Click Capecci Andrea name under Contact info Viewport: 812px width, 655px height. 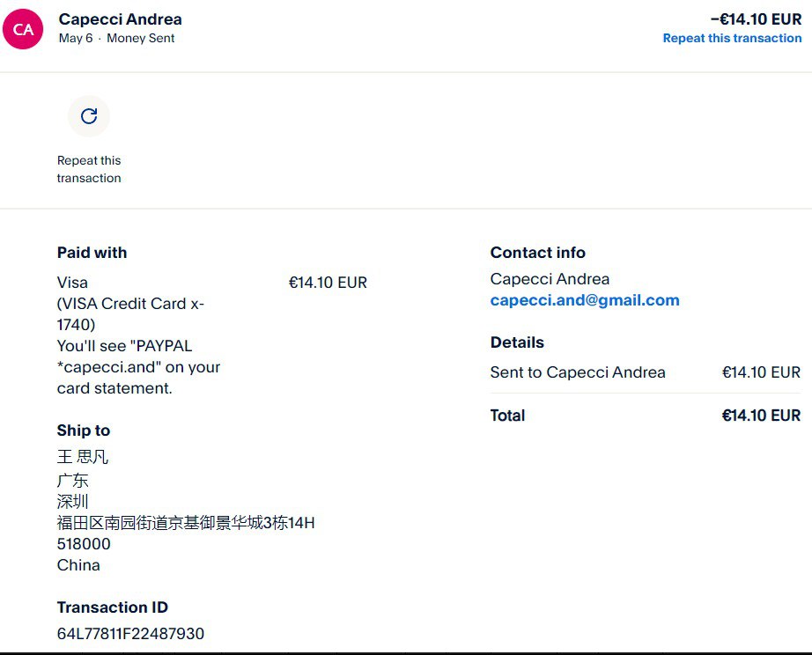click(550, 279)
